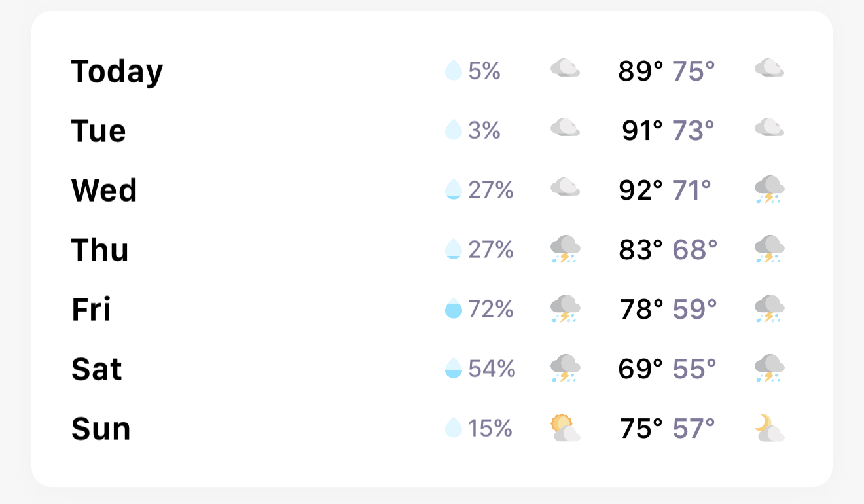Image resolution: width=864 pixels, height=504 pixels.
Task: Click Friday's daytime thunderstorm icon
Action: click(565, 309)
